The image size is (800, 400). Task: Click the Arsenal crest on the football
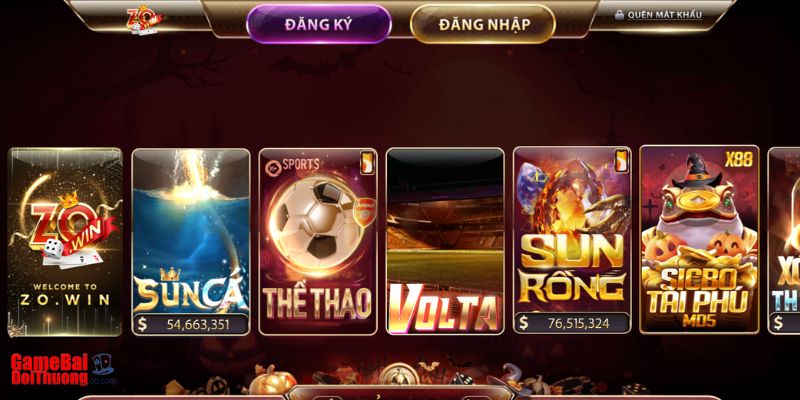pos(364,211)
